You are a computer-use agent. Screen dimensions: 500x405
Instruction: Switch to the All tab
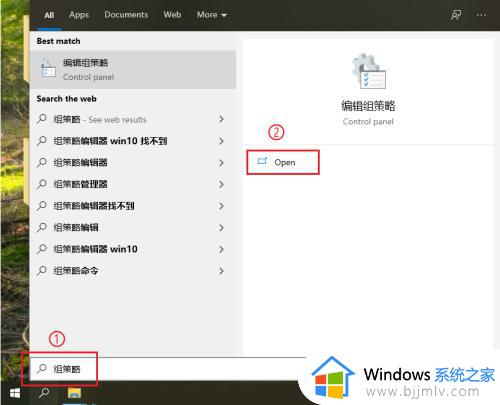[x=49, y=15]
